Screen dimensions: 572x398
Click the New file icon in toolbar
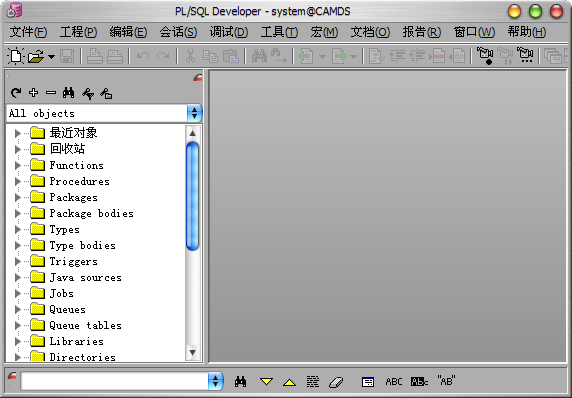click(x=16, y=56)
